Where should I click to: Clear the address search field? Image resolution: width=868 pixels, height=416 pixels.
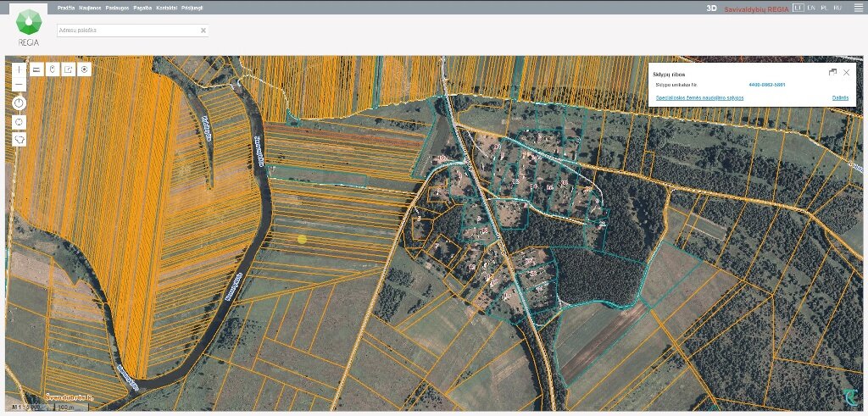pyautogui.click(x=203, y=31)
